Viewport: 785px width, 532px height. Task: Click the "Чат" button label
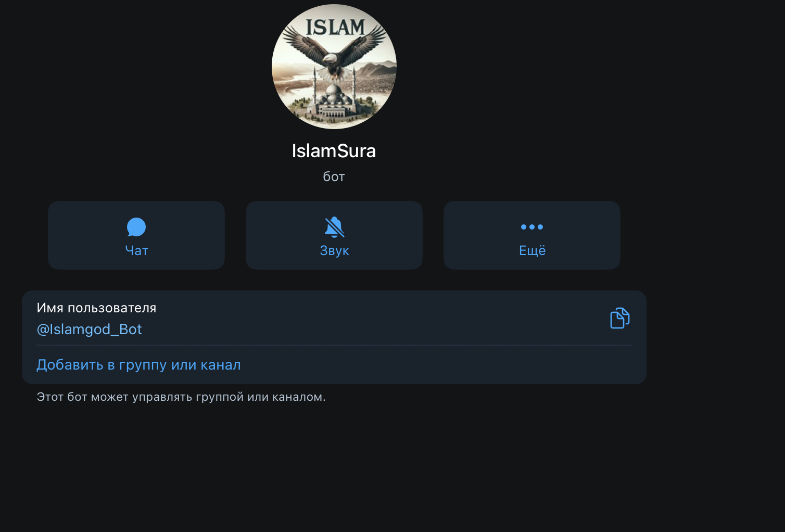136,250
